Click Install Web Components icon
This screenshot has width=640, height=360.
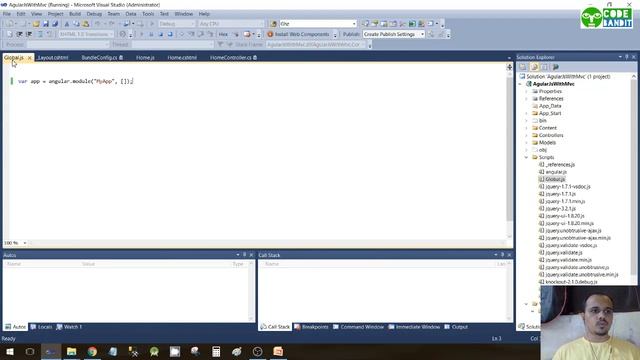[x=270, y=34]
